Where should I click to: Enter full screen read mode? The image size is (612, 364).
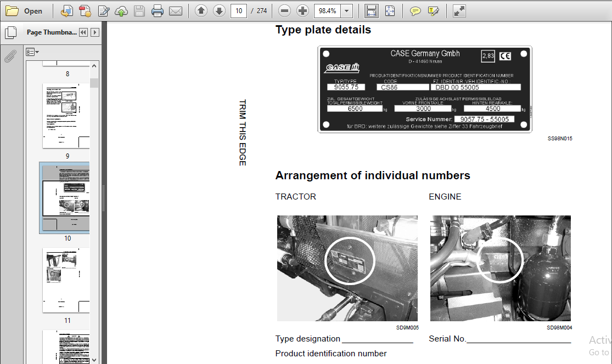[459, 11]
